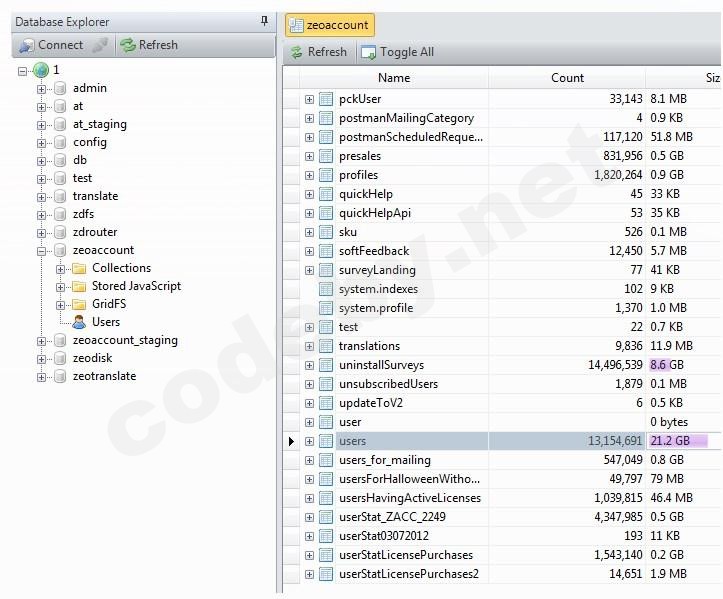Viewport: 723px width, 599px height.
Task: Expand the at_staging database node
Action: coord(41,125)
